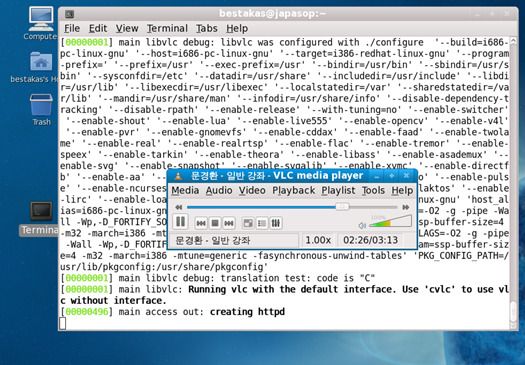The image size is (525, 365).
Task: Open the VLC Playback menu
Action: [x=293, y=190]
